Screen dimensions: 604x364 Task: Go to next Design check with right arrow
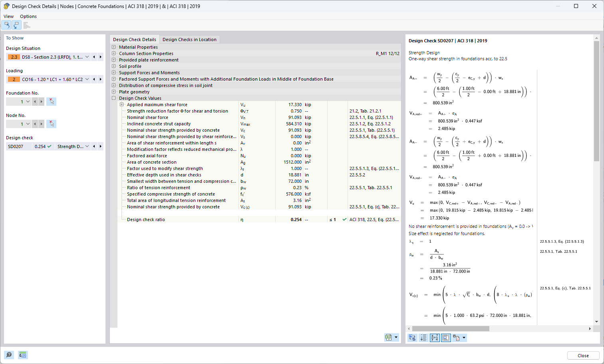click(101, 146)
